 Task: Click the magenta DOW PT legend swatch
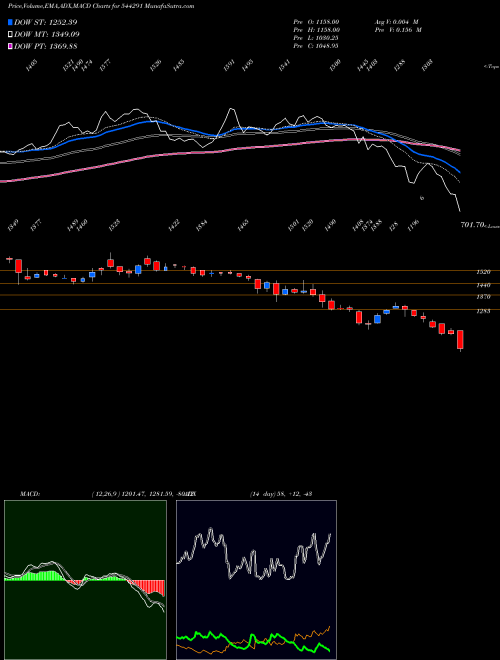click(11, 46)
